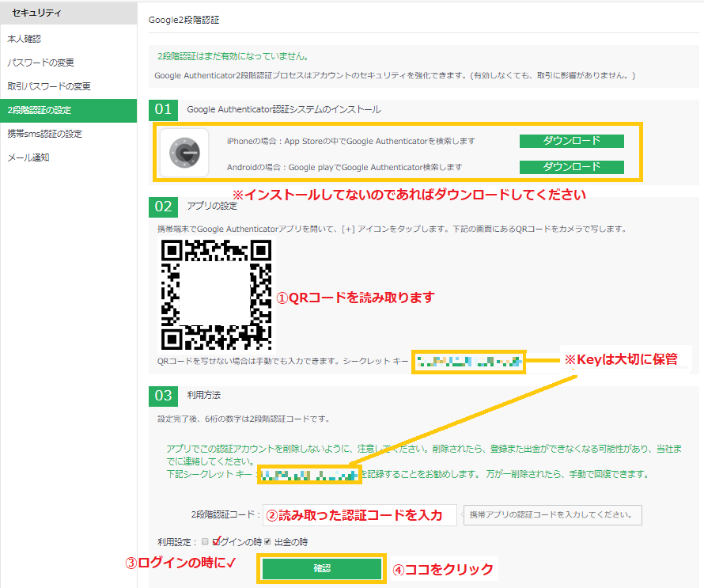The width and height of the screenshot is (704, 588).
Task: Click the iPhoneの場合 App Store instruction text
Action: tap(351, 141)
